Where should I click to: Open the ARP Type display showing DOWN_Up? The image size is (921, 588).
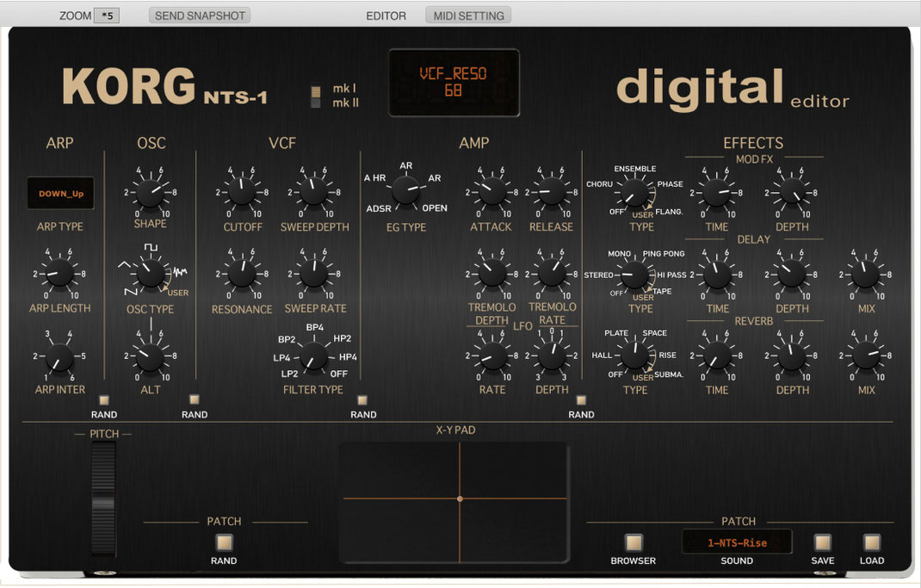(x=60, y=193)
